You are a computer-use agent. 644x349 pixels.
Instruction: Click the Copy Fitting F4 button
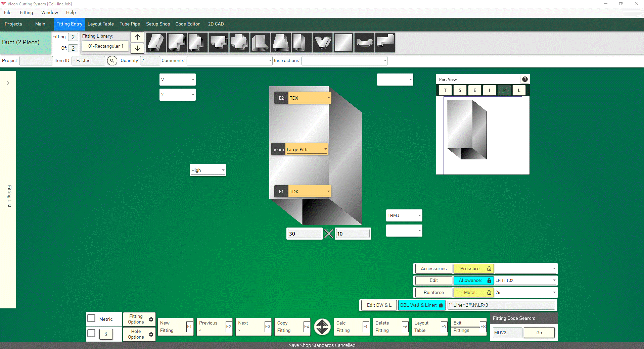point(292,327)
